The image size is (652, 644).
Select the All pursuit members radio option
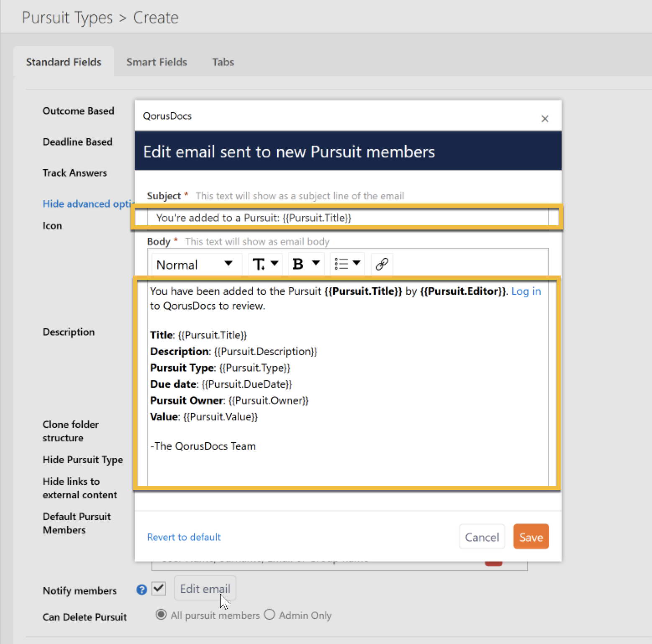(161, 615)
